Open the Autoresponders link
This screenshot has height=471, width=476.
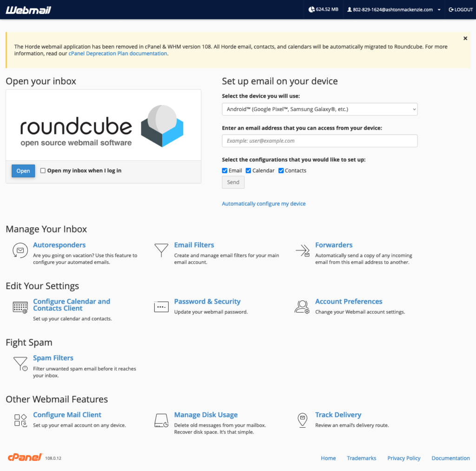pyautogui.click(x=59, y=245)
